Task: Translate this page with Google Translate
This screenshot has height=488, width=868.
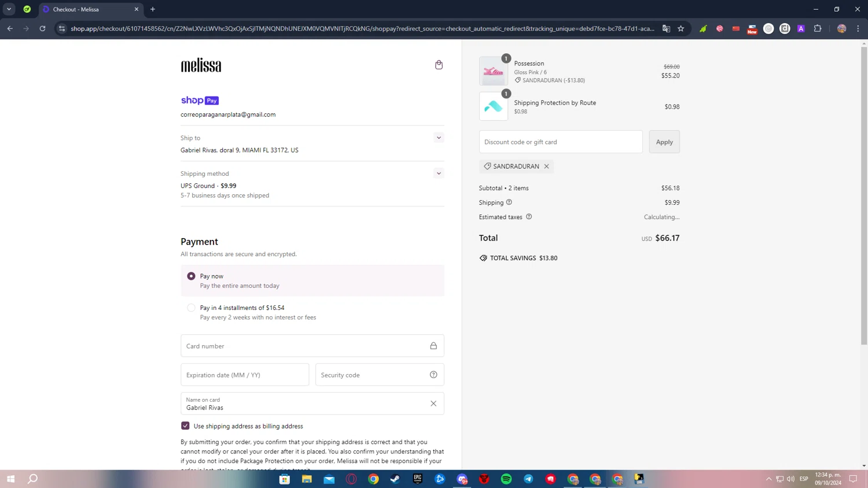Action: 666,28
